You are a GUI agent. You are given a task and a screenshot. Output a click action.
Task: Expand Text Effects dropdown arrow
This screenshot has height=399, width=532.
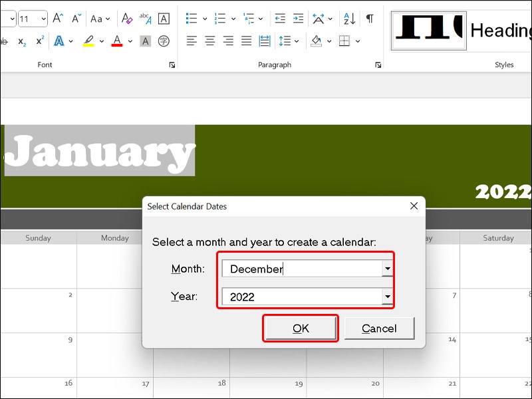tap(70, 41)
